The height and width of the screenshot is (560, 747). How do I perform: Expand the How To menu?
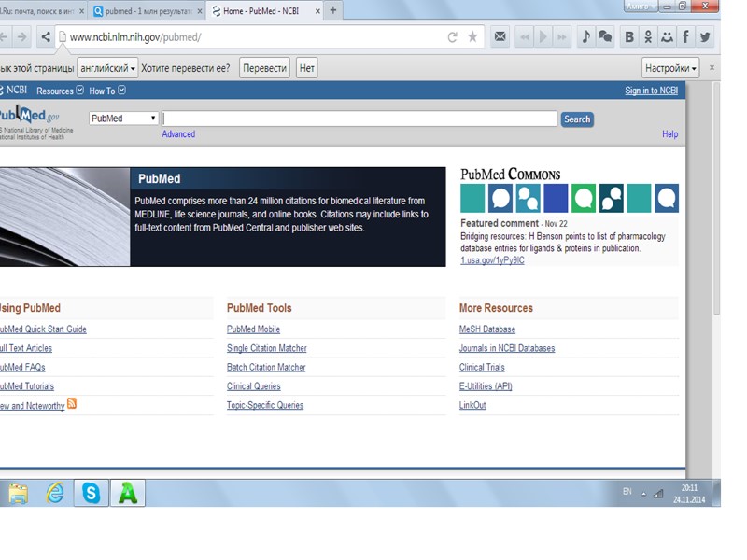point(107,91)
